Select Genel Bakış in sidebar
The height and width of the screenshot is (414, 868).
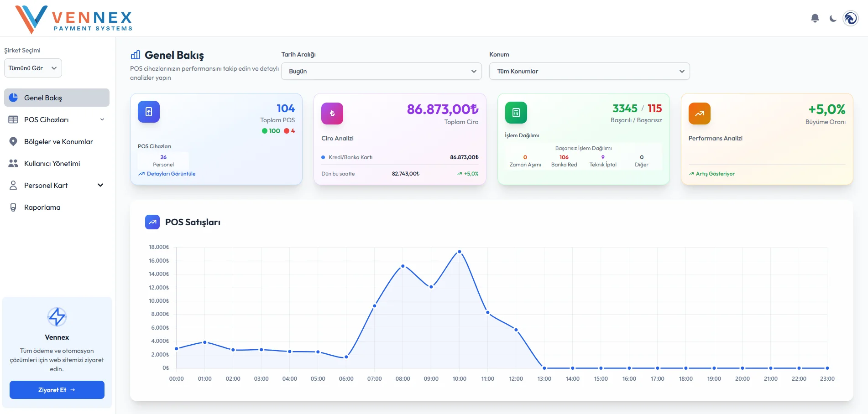tap(57, 98)
